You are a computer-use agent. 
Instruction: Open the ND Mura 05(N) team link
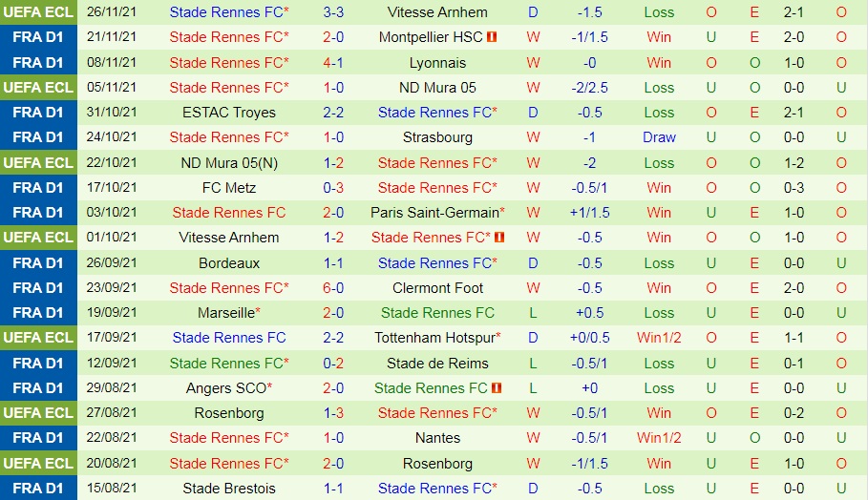tap(228, 163)
